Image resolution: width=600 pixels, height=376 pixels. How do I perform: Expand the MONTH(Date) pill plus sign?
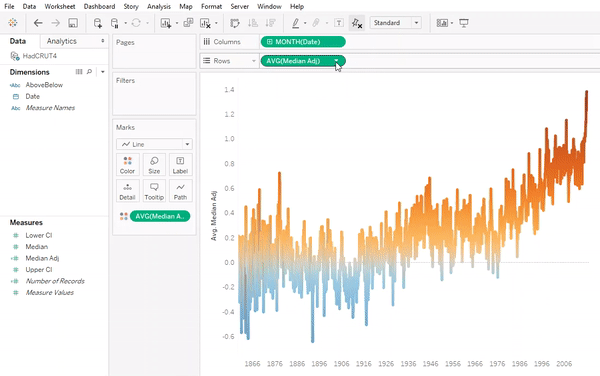pos(269,42)
